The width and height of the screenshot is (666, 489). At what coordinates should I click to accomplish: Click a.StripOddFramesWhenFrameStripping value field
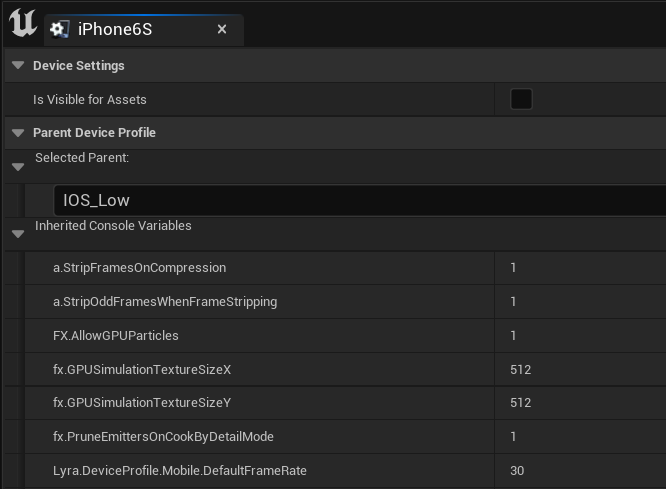tap(580, 302)
